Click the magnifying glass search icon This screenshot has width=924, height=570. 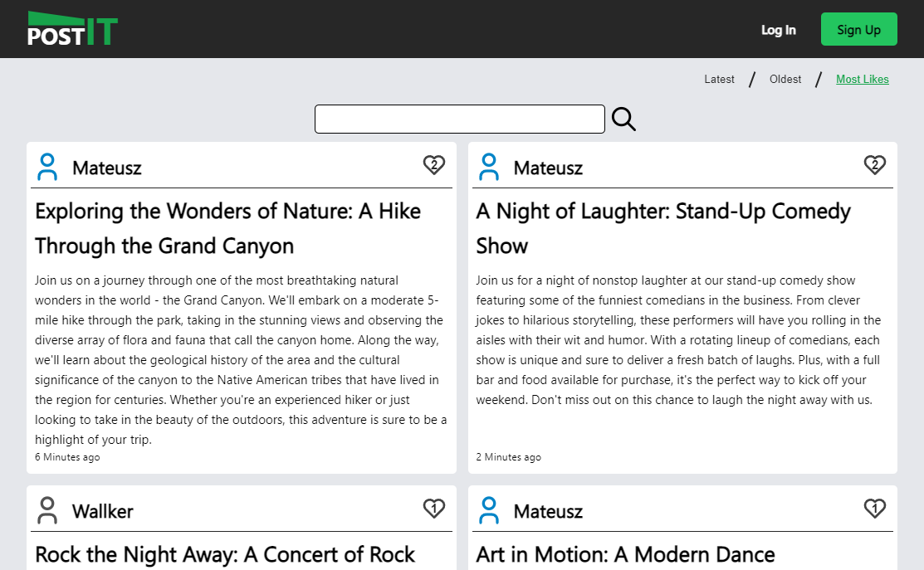pos(623,119)
